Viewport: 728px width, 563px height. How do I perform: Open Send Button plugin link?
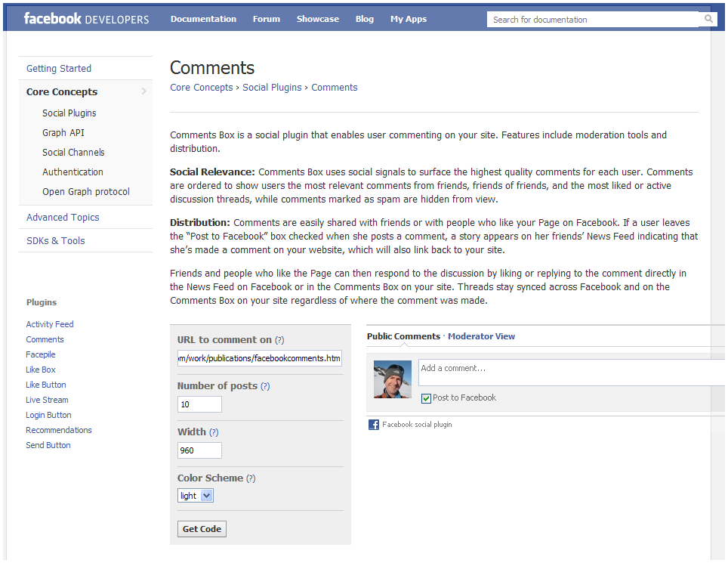pos(48,445)
